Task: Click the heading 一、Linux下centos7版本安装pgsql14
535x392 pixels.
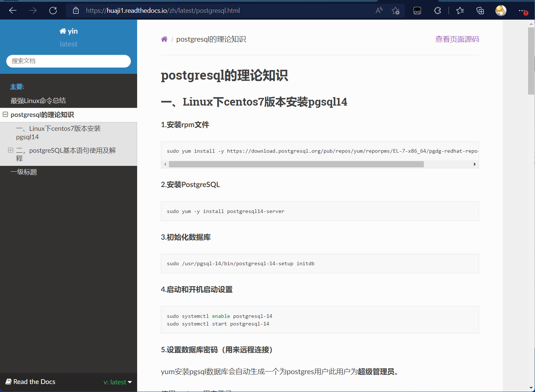Action: click(x=254, y=102)
